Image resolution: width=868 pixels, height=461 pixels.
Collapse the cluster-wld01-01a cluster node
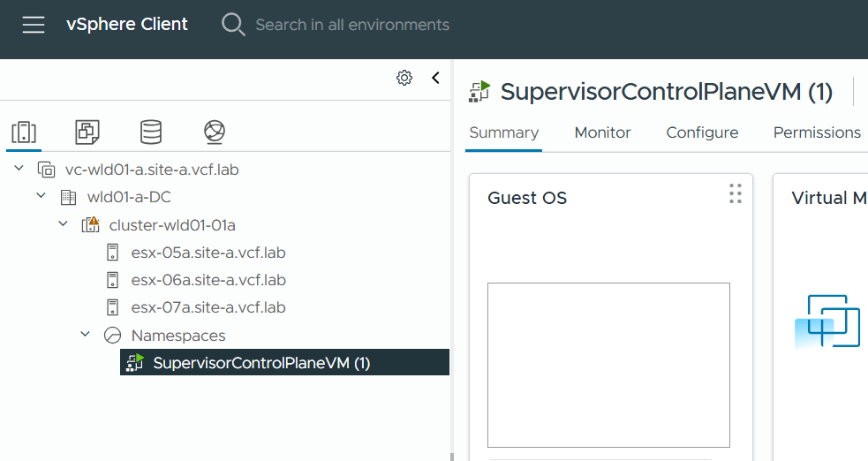click(x=63, y=224)
